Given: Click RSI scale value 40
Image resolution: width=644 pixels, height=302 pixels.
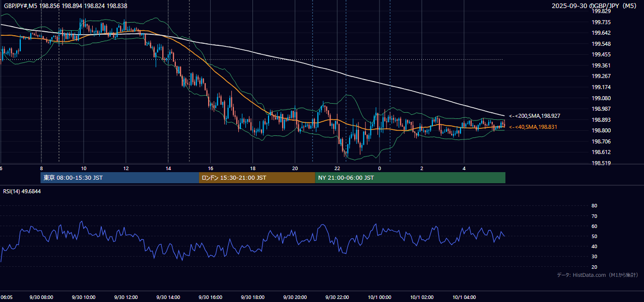Looking at the screenshot, I should pyautogui.click(x=594, y=246).
